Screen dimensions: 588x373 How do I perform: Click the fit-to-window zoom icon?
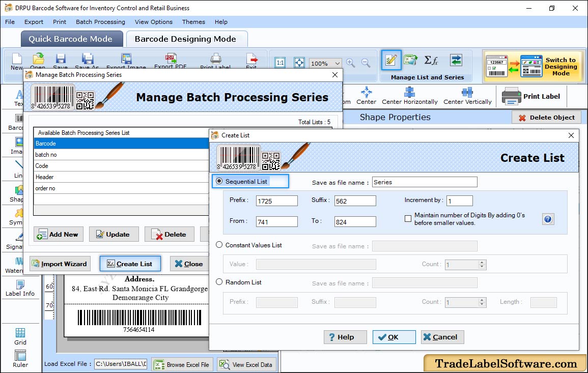pyautogui.click(x=299, y=63)
